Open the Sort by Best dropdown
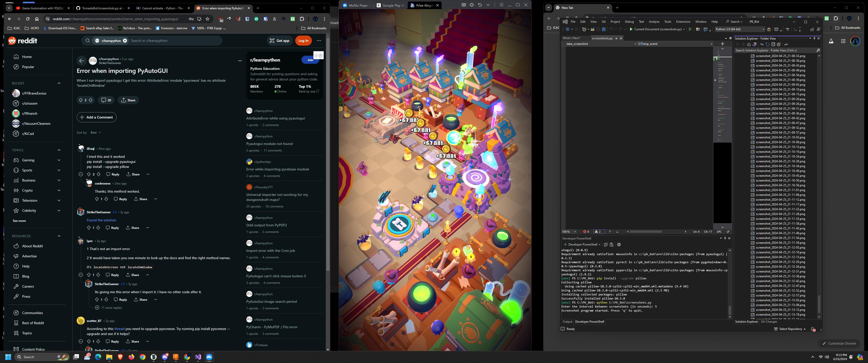 96,133
